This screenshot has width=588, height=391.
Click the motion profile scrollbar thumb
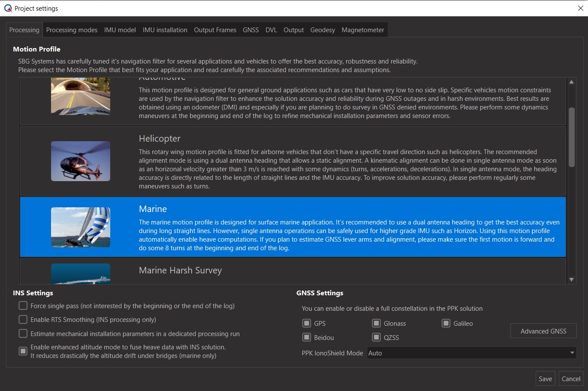click(571, 137)
